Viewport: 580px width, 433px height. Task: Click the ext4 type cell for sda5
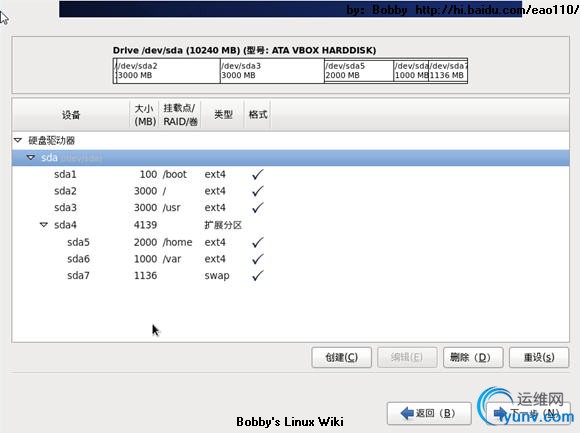(x=215, y=242)
